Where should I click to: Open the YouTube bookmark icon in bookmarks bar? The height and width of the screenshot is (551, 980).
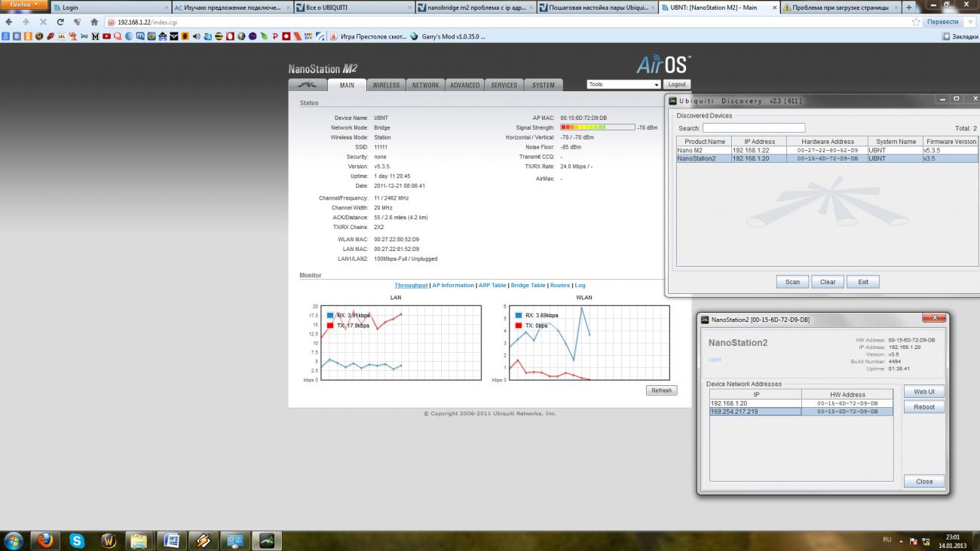coord(107,35)
